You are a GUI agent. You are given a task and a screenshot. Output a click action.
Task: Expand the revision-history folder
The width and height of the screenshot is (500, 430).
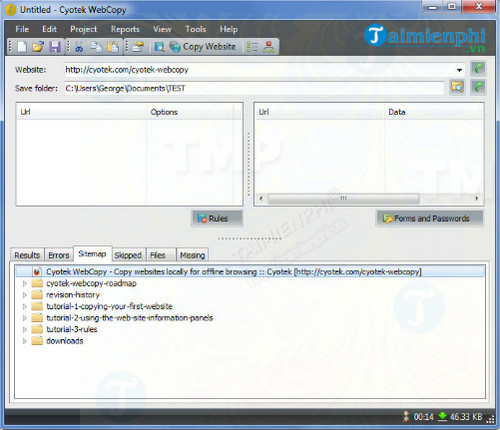tap(25, 295)
